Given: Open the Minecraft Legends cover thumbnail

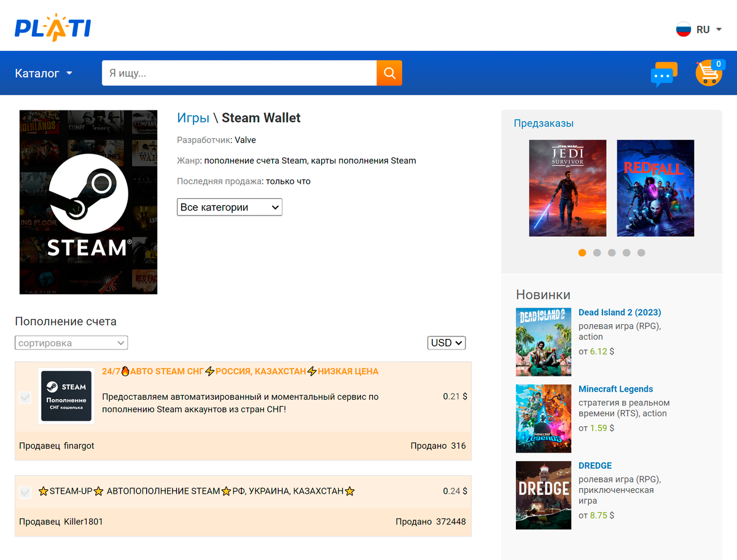Looking at the screenshot, I should click(x=544, y=419).
